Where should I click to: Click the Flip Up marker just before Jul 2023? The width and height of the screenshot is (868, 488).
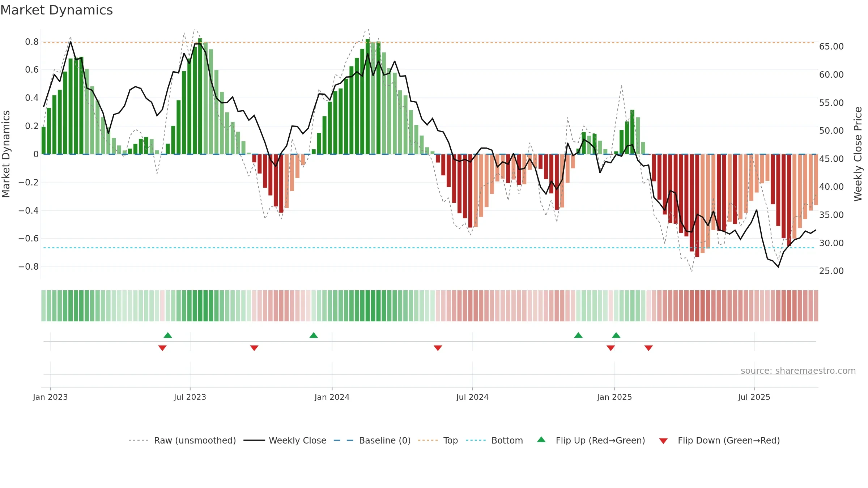pyautogui.click(x=168, y=335)
